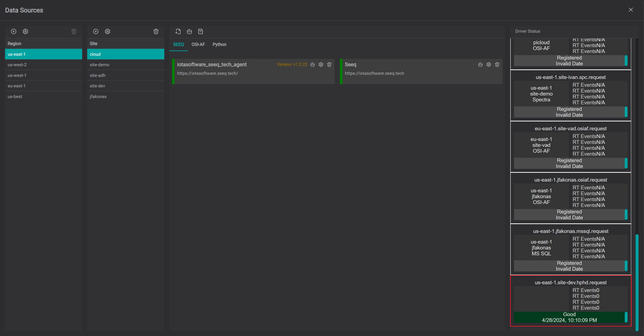This screenshot has width=644, height=336.
Task: Click the Data Sources dialog title
Action: 24,10
